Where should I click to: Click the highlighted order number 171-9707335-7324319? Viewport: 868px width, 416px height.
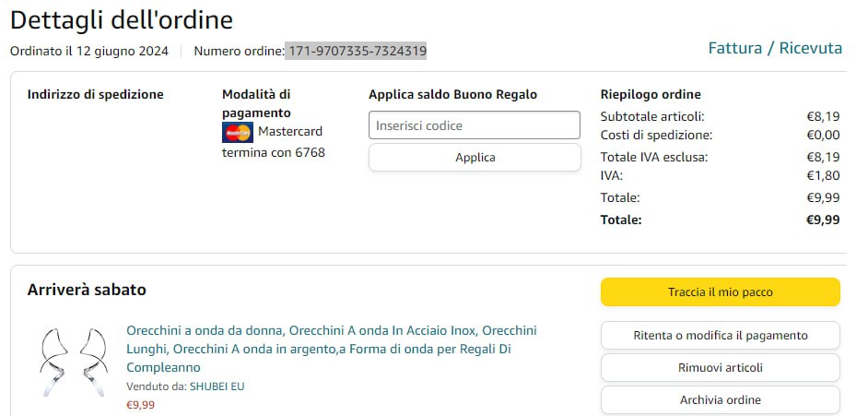pos(357,51)
